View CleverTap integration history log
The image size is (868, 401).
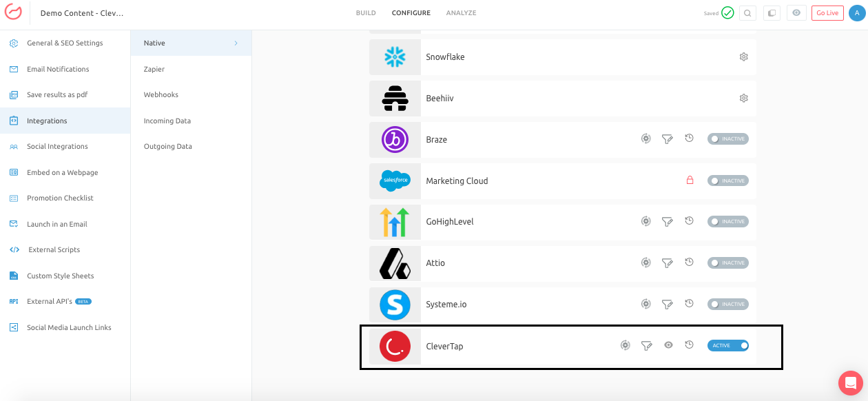689,345
